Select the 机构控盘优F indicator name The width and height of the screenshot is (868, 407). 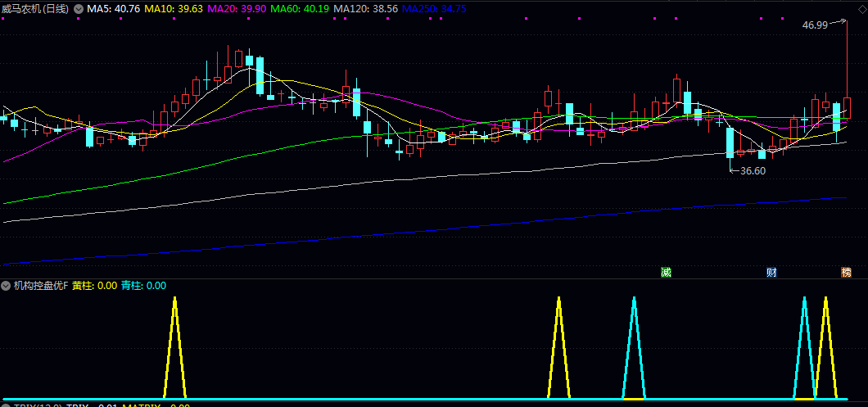point(40,286)
